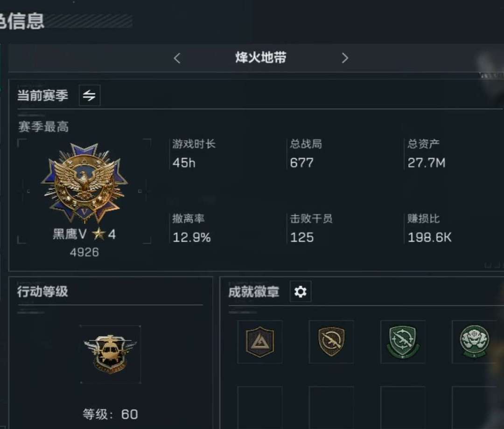Toggle the current season swap arrows
Image resolution: width=504 pixels, height=429 pixels.
tap(90, 96)
